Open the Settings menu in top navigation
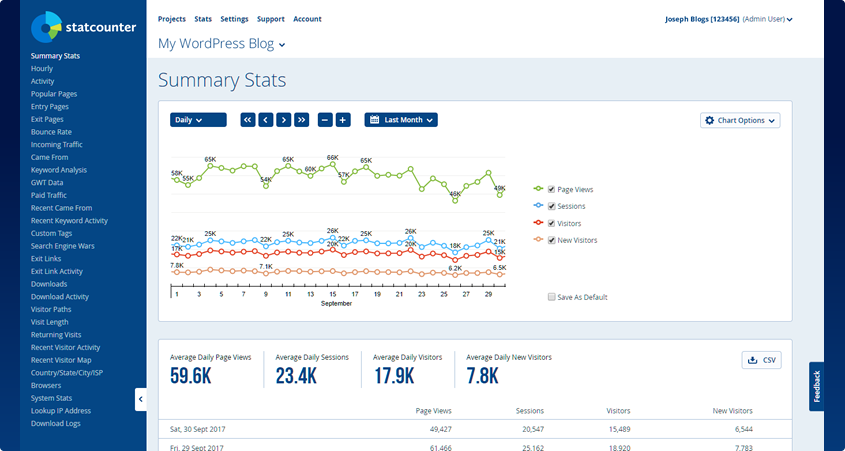 point(234,19)
